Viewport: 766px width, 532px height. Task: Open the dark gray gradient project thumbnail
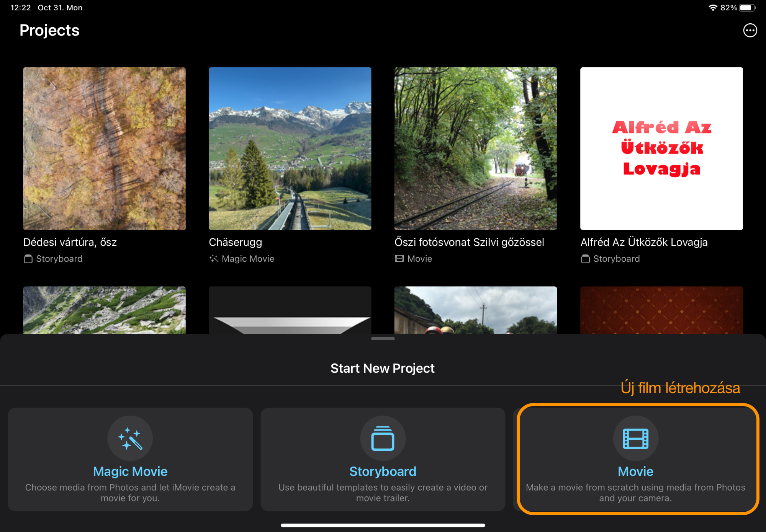coord(290,310)
